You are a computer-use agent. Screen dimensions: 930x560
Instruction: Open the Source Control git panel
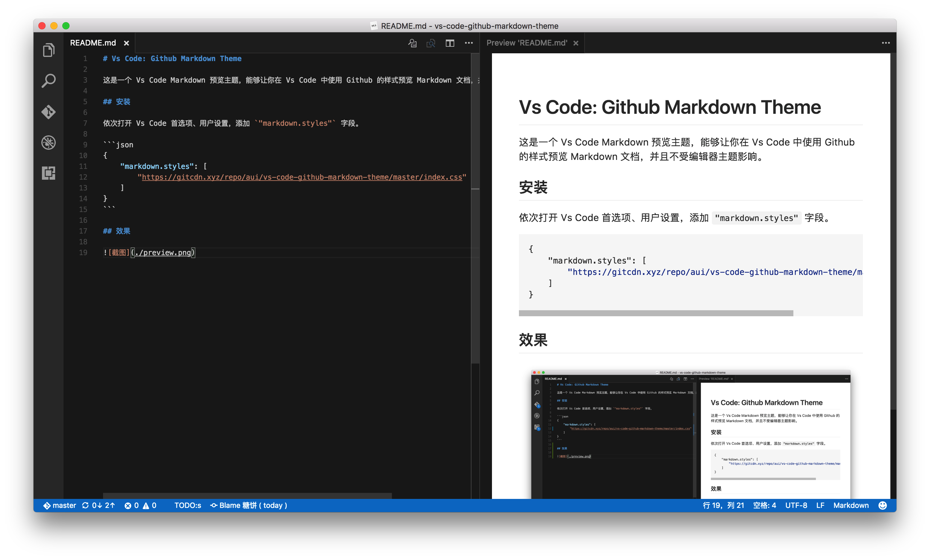pos(48,112)
